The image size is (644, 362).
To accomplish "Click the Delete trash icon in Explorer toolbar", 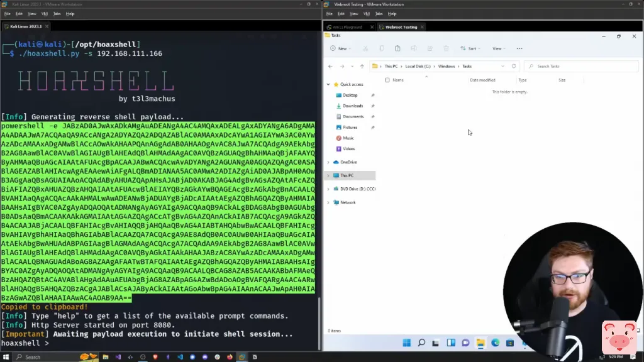I will (446, 48).
